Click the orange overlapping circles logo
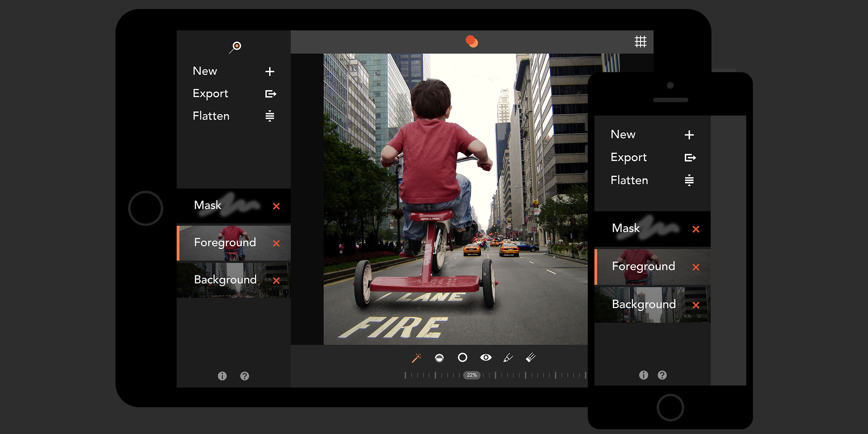This screenshot has height=434, width=868. coord(471,41)
